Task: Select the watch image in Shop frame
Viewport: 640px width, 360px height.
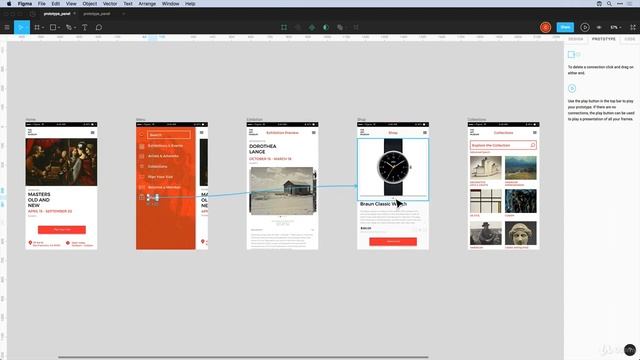Action: click(393, 169)
